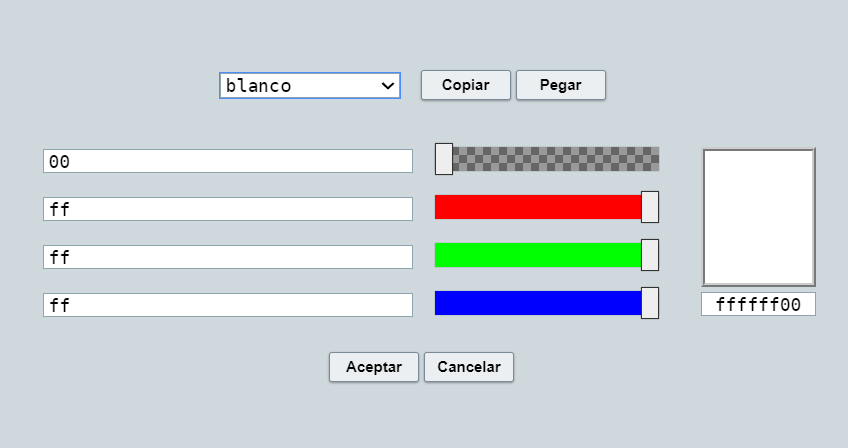Dismiss with the Cancelar button
This screenshot has width=848, height=448.
[469, 367]
